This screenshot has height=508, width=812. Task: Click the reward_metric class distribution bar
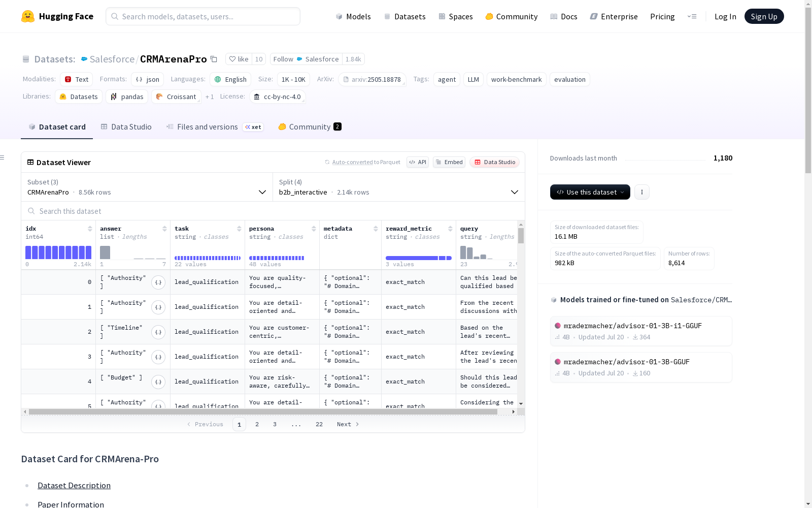click(x=419, y=258)
